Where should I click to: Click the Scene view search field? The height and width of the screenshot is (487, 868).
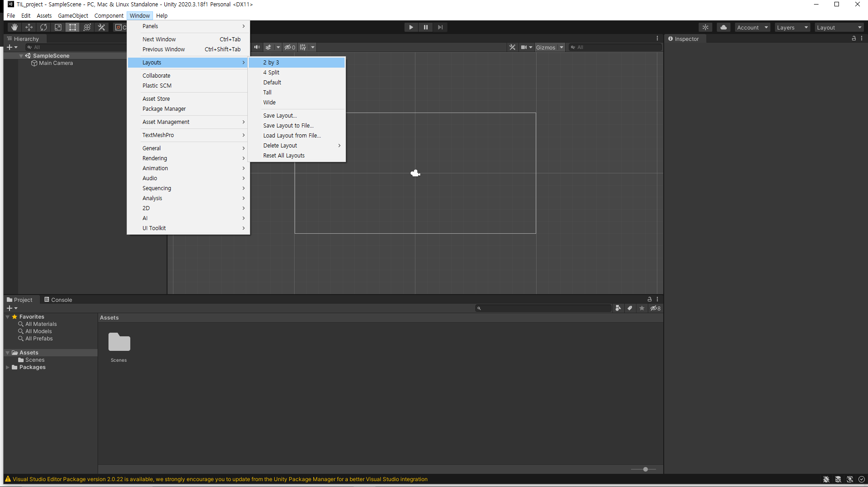pos(615,47)
